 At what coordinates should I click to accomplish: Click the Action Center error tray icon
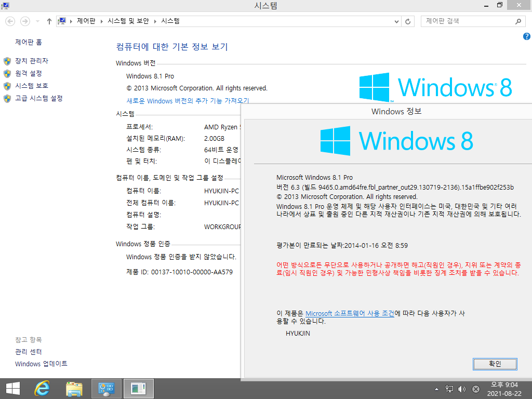(476, 389)
